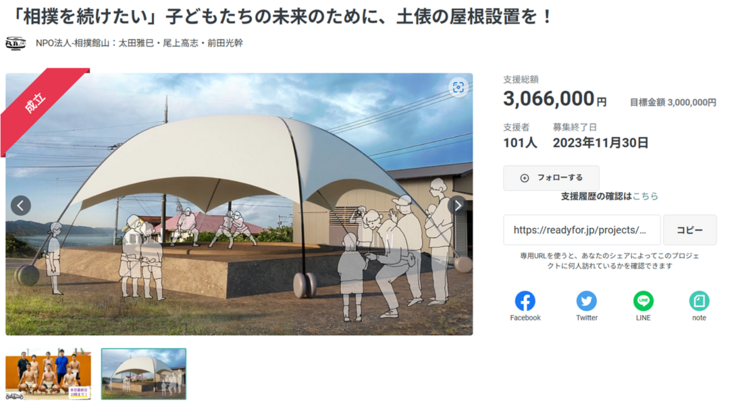Go to the previous slide arrow

point(21,206)
